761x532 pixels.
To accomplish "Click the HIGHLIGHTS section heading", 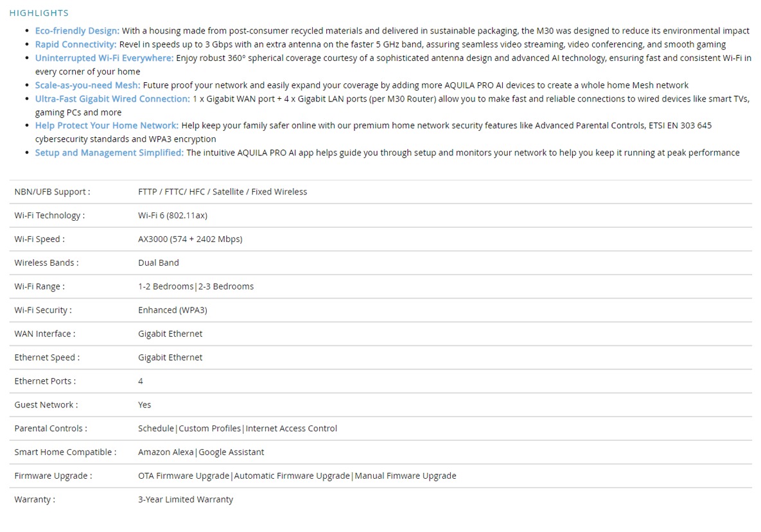I will pos(39,13).
